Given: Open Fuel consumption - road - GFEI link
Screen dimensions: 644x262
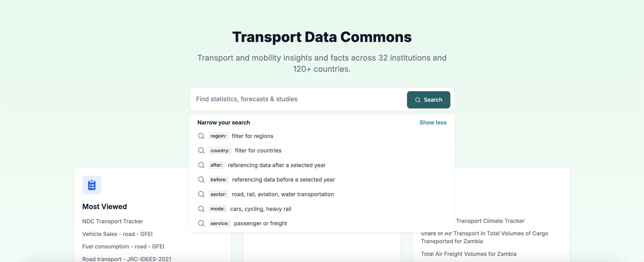Looking at the screenshot, I should tap(123, 246).
